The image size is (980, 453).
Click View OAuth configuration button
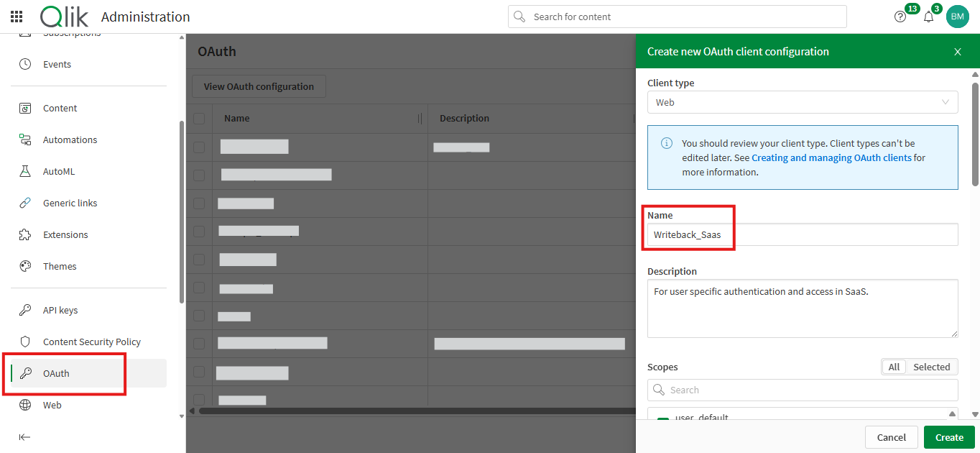(x=259, y=86)
